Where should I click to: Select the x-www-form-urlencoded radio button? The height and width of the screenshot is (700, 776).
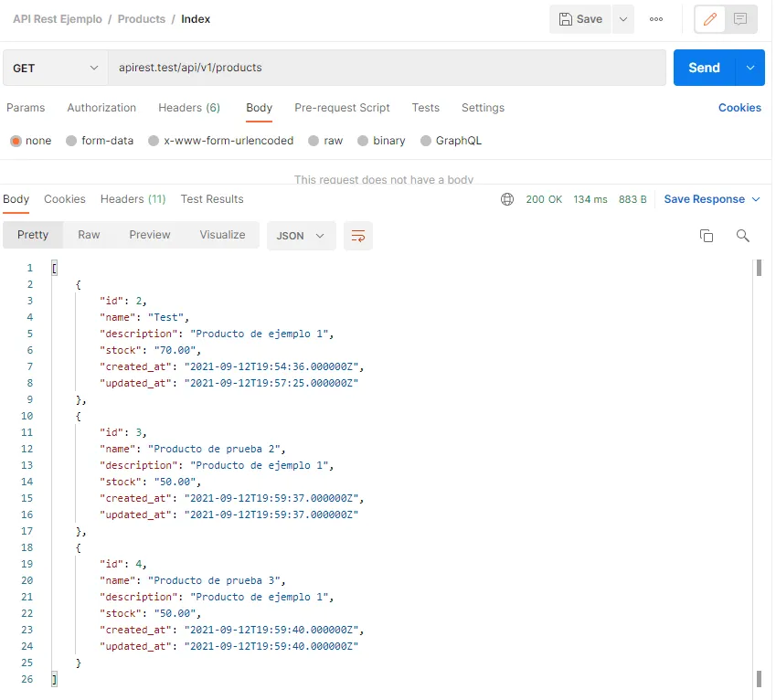point(154,141)
